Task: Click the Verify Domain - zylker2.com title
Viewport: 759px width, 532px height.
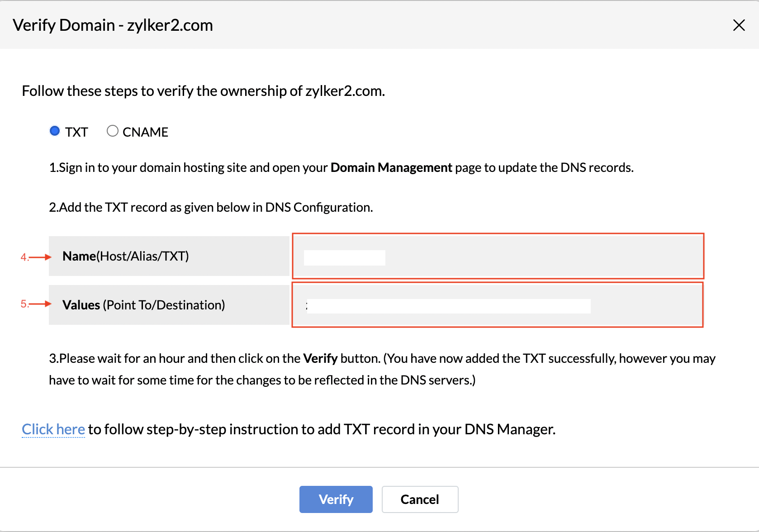Action: point(113,25)
